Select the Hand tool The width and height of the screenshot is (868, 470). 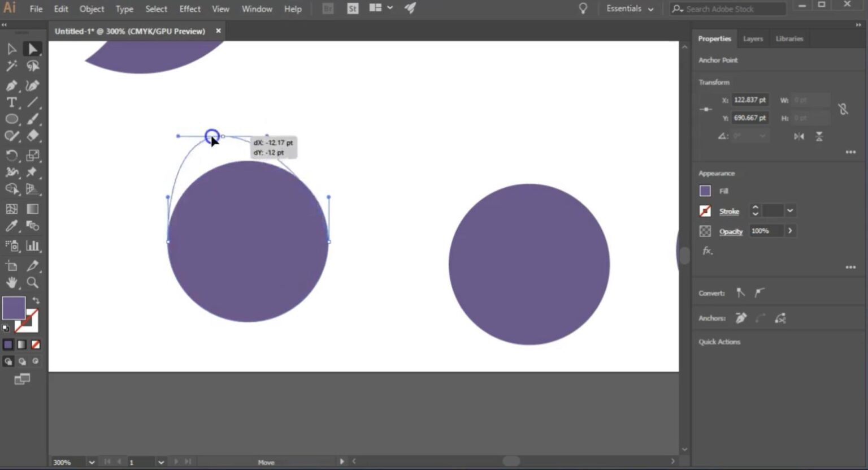point(11,283)
